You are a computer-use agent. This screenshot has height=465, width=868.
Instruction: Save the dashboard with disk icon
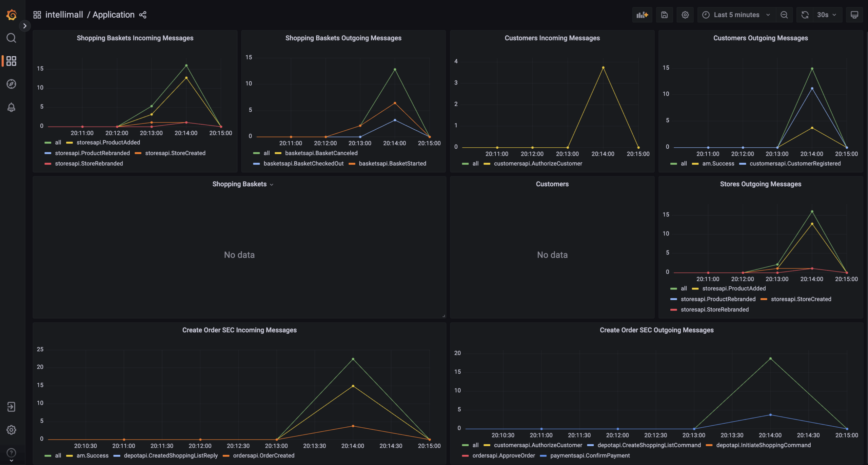click(x=664, y=15)
